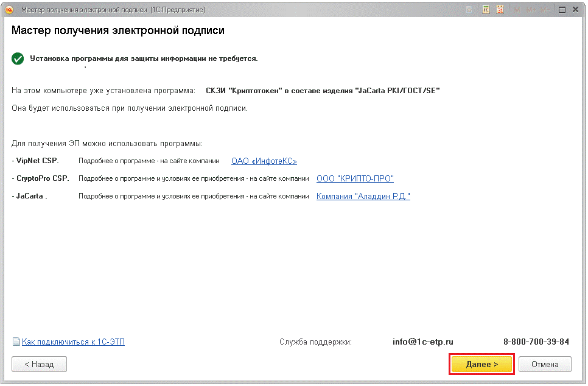Click the VipNet CSP program name
The width and height of the screenshot is (588, 386).
click(37, 161)
